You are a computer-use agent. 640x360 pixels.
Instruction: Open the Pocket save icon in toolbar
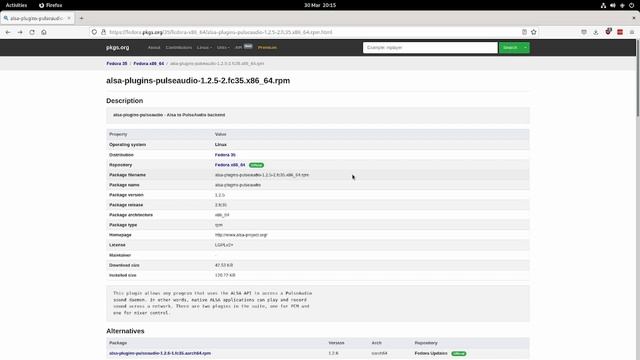[x=584, y=32]
